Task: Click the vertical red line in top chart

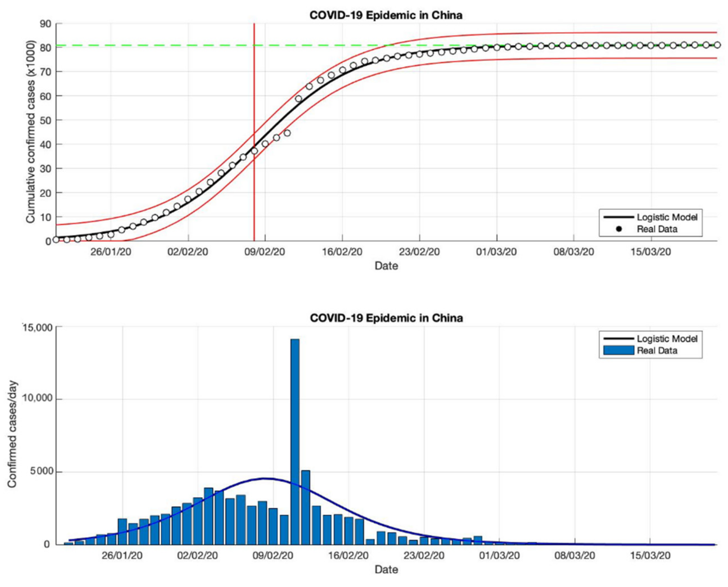Action: (x=254, y=85)
